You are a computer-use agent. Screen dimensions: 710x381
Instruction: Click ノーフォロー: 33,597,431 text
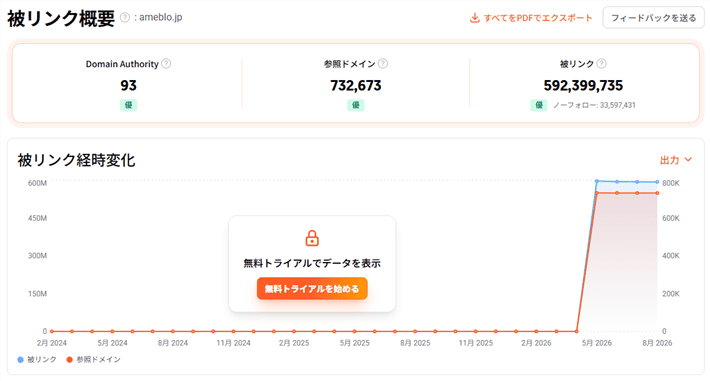point(594,105)
